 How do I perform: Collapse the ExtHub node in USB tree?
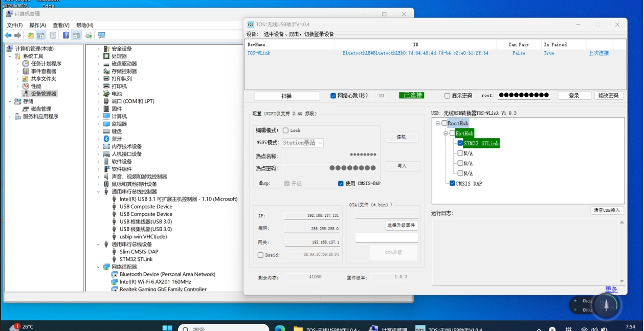tap(446, 134)
